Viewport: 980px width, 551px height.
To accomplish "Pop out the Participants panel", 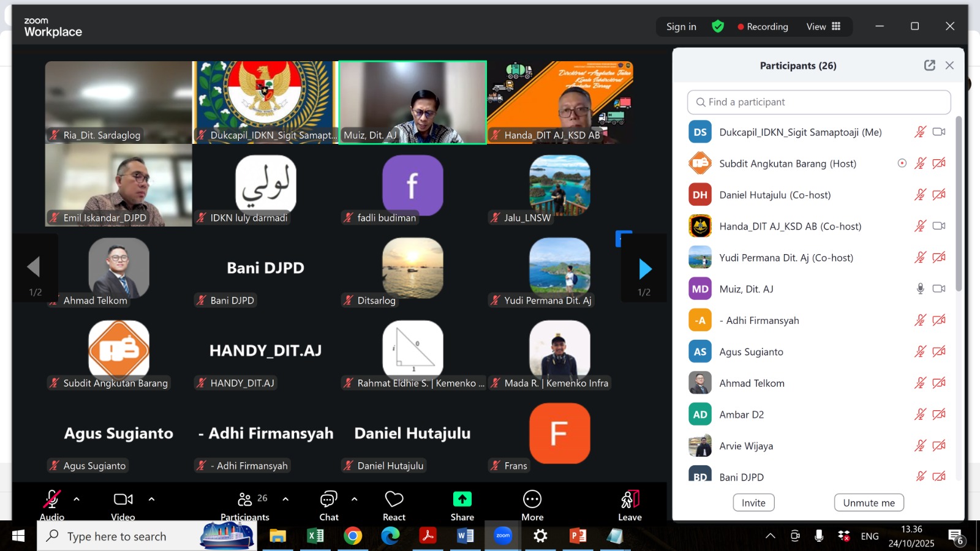I will [929, 66].
